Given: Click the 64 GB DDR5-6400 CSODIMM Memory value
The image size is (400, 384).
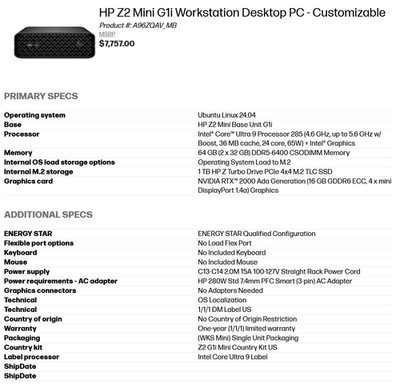Looking at the screenshot, I should (274, 153).
